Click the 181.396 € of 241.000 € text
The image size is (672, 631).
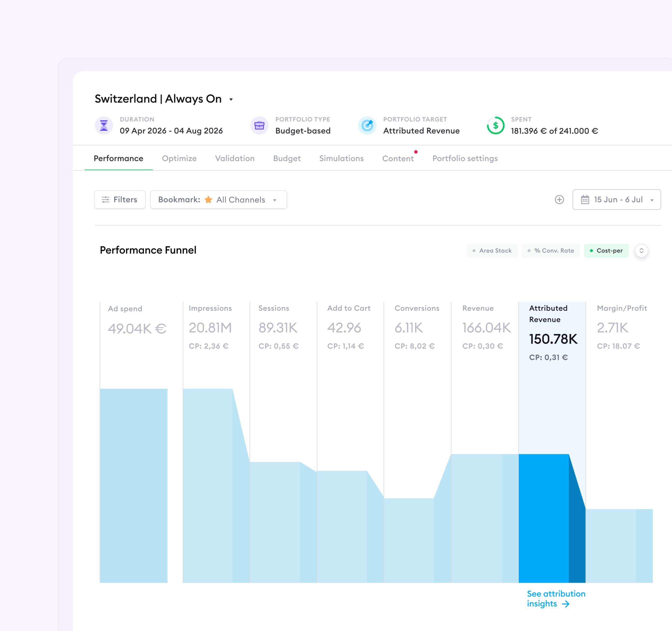[x=554, y=131]
